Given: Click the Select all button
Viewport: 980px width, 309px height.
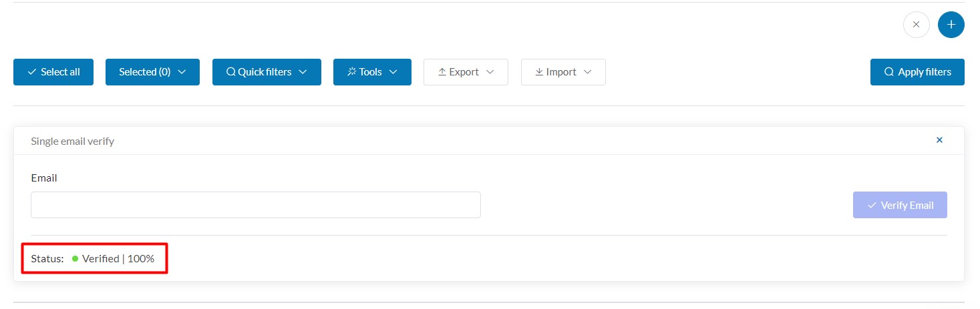Looking at the screenshot, I should [53, 72].
